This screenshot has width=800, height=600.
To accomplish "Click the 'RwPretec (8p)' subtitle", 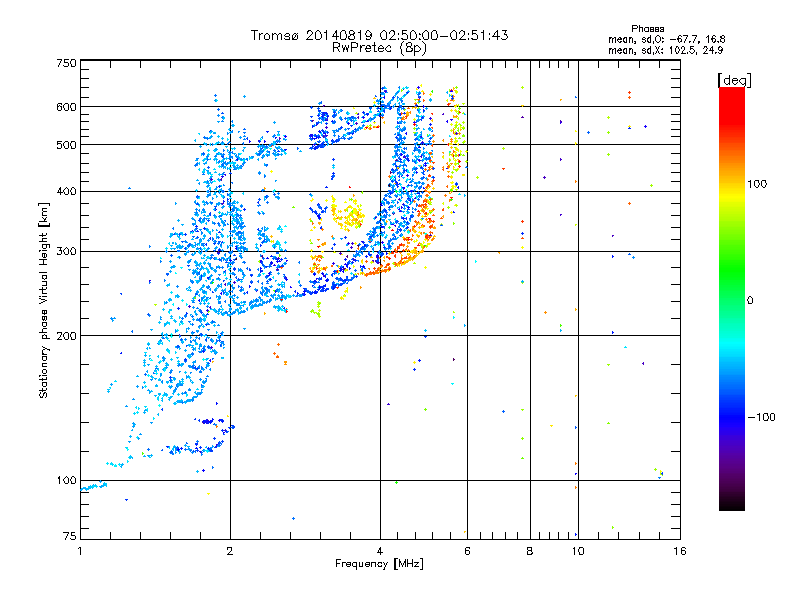I will point(379,48).
